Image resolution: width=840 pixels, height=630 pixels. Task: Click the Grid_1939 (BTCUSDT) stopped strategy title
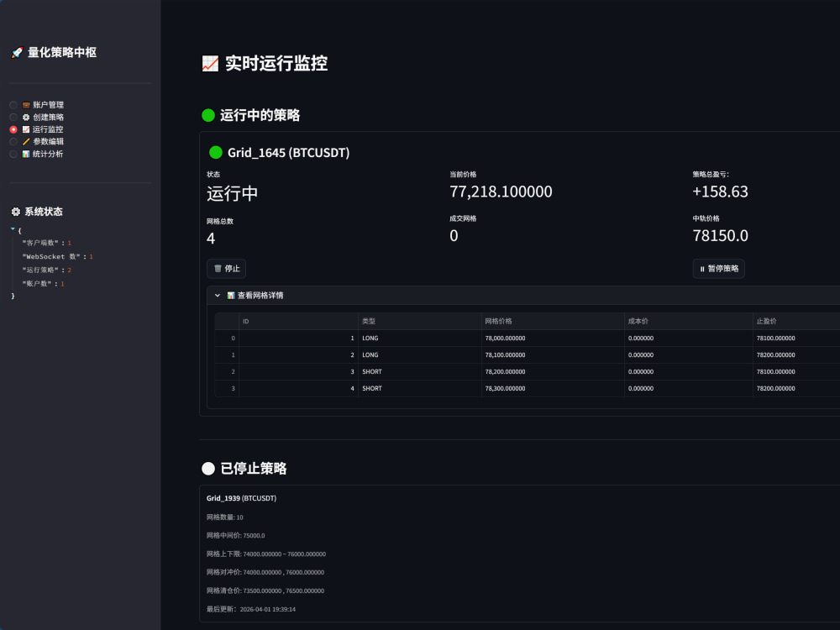[x=242, y=498]
